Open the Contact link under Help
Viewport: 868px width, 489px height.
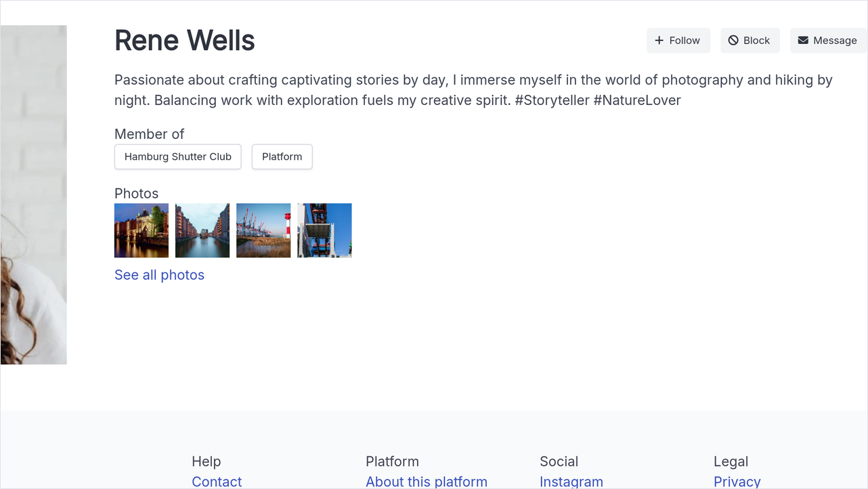(217, 482)
